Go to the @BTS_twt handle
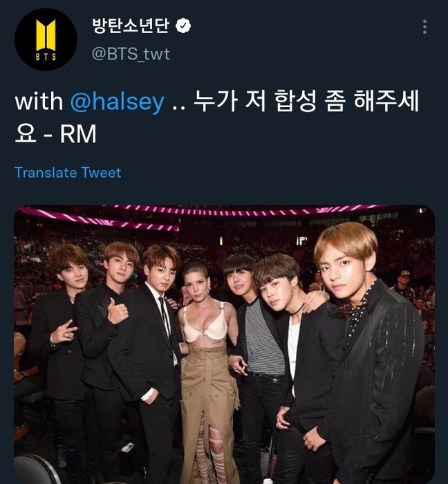Screen dimensions: 448x484 (x=131, y=53)
